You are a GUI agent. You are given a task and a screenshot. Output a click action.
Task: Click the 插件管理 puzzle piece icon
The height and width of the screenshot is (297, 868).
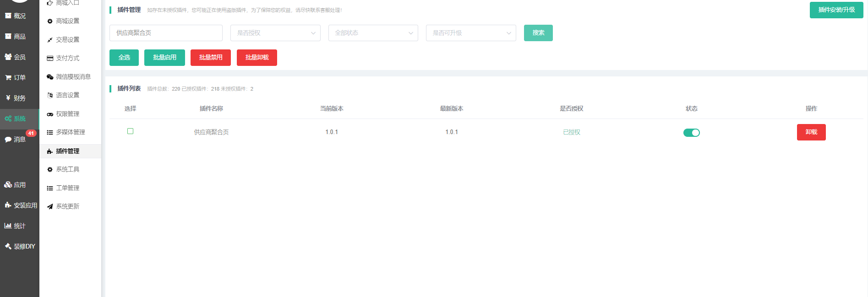point(50,151)
